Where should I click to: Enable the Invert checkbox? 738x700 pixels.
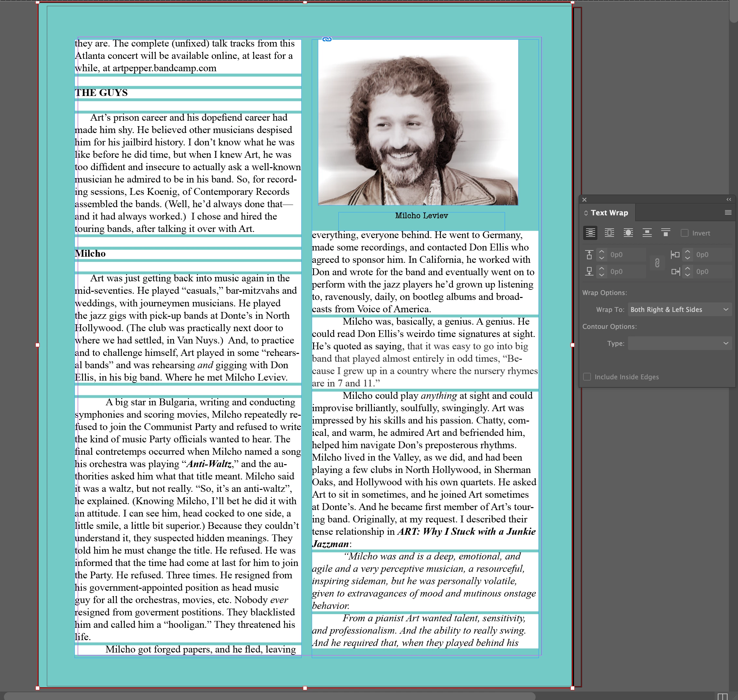[685, 233]
